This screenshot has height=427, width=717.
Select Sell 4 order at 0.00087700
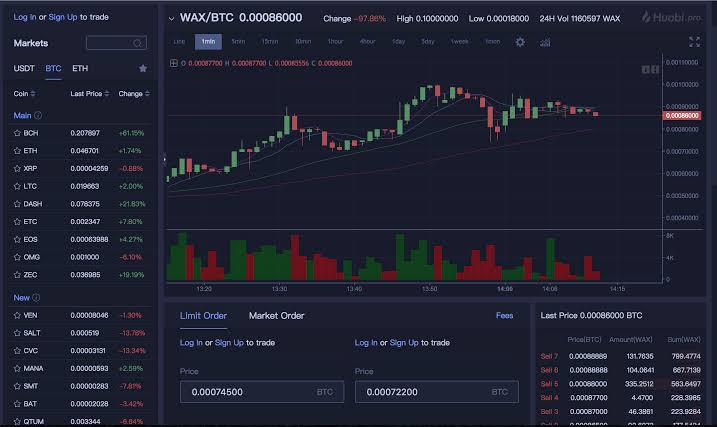pos(620,398)
